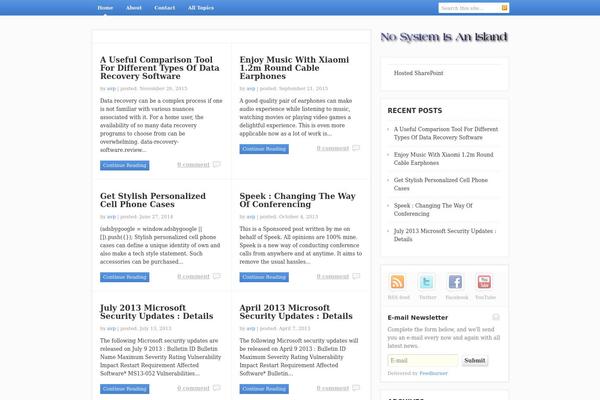Click author link on July 2013 post
The height and width of the screenshot is (400, 600).
click(111, 329)
